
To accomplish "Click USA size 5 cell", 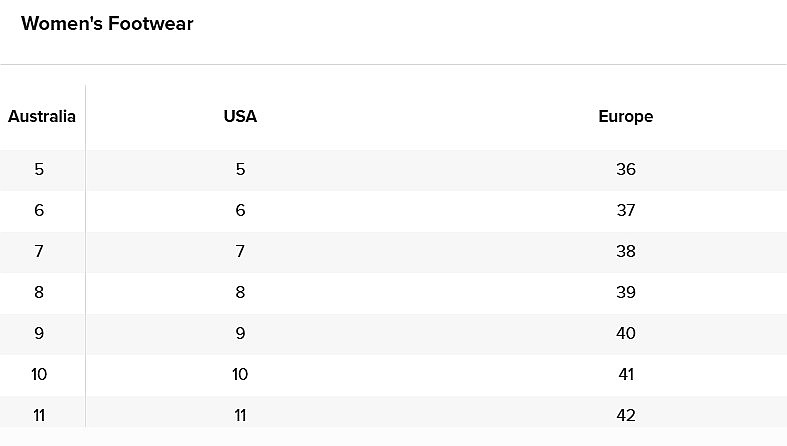I will tap(240, 170).
